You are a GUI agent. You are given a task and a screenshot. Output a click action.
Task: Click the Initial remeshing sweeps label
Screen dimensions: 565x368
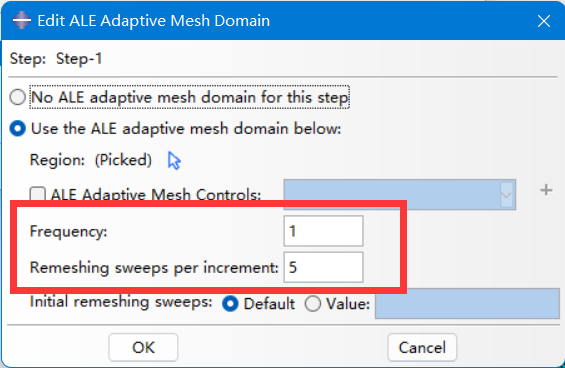[x=121, y=302]
